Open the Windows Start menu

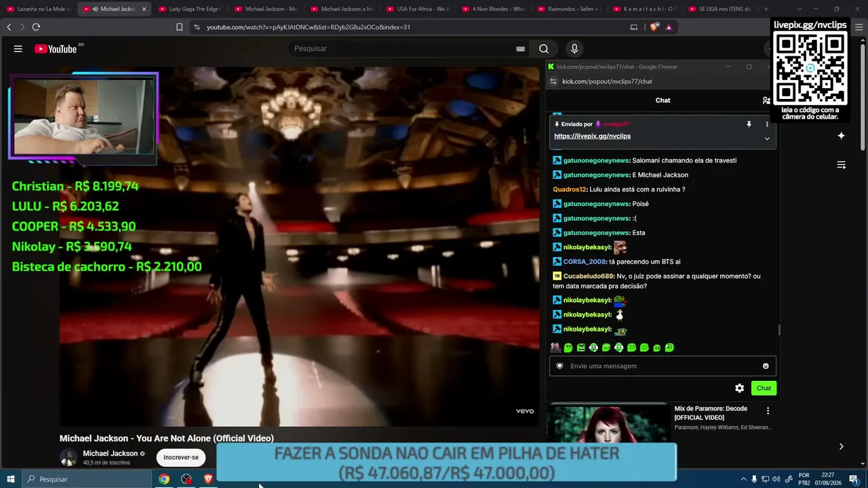pos(11,479)
